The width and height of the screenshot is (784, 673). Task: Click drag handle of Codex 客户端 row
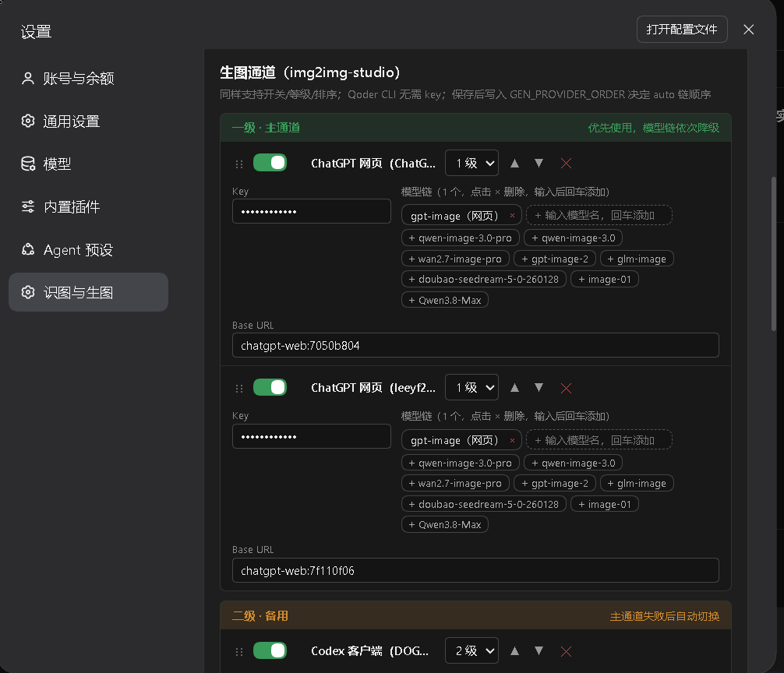tap(239, 651)
